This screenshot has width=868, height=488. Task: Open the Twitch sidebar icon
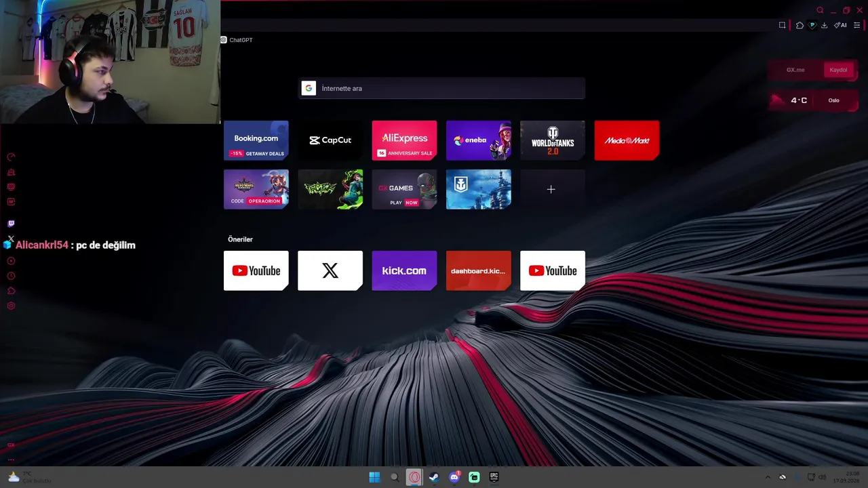point(11,224)
